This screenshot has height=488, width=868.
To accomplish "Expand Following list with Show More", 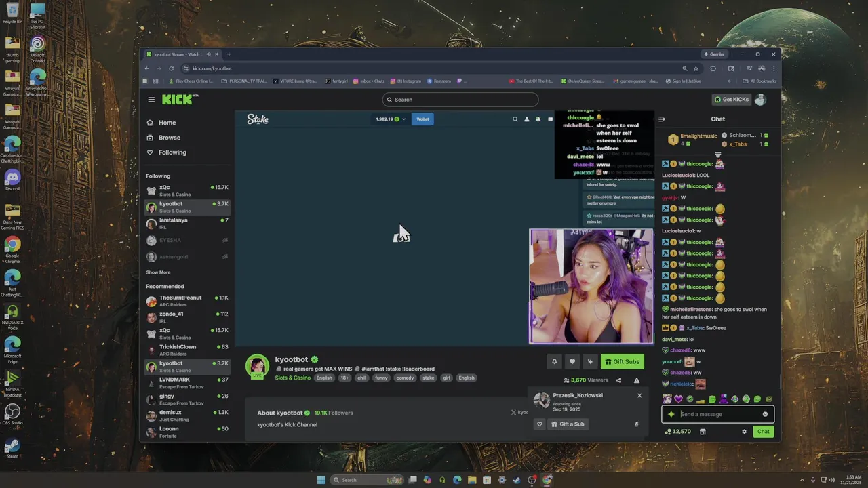I will pos(158,272).
